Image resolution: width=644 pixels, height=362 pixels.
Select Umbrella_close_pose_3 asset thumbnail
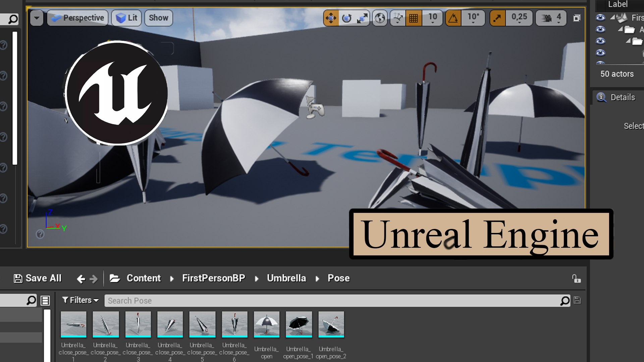pos(138,324)
